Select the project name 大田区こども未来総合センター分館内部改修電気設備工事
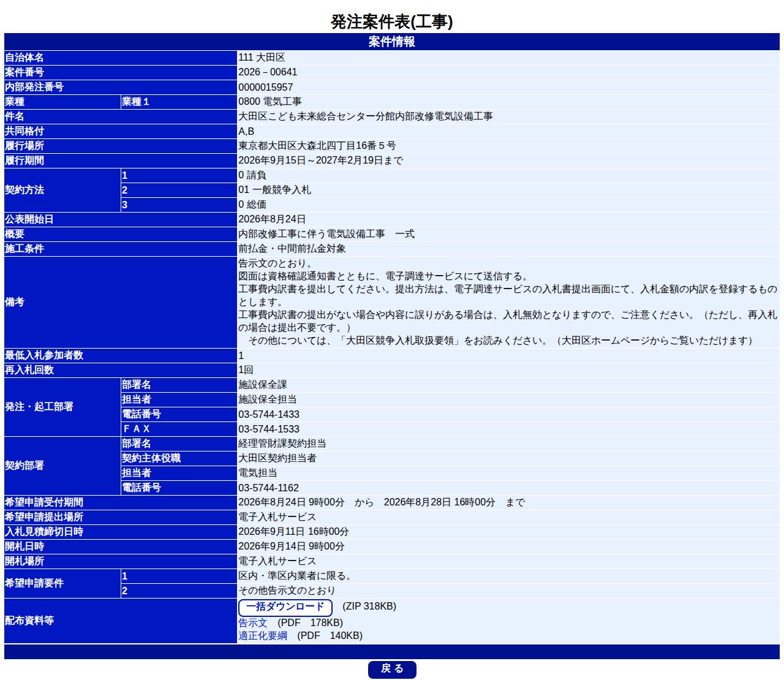784x680 pixels. coord(366,116)
